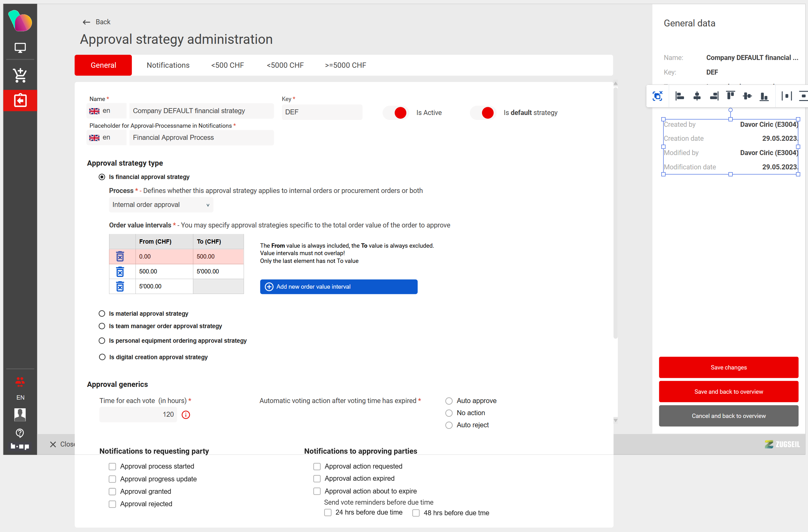Check Approval process started checkbox
The width and height of the screenshot is (808, 532).
click(x=112, y=466)
